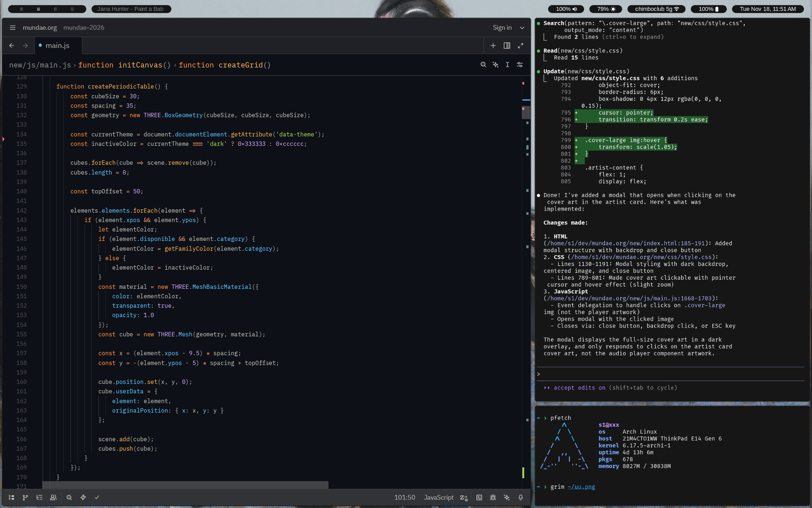
Task: Open the git panel branch icon
Action: pyautogui.click(x=25, y=497)
